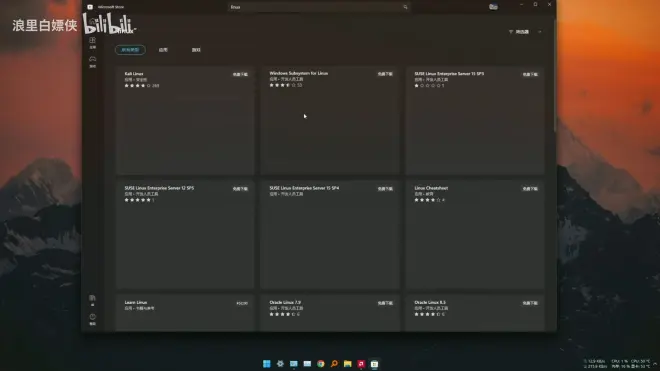The image size is (660, 371).
Task: Click the Microsoft Store taskbar icon
Action: click(x=375, y=364)
